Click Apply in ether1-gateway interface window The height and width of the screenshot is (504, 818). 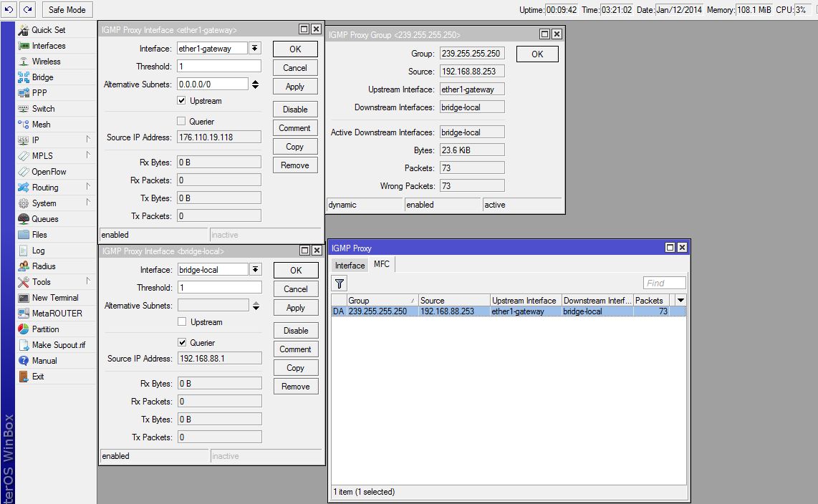coord(294,87)
